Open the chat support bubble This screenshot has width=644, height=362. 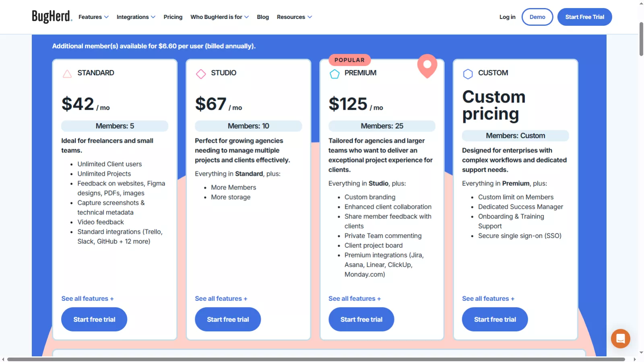click(620, 339)
